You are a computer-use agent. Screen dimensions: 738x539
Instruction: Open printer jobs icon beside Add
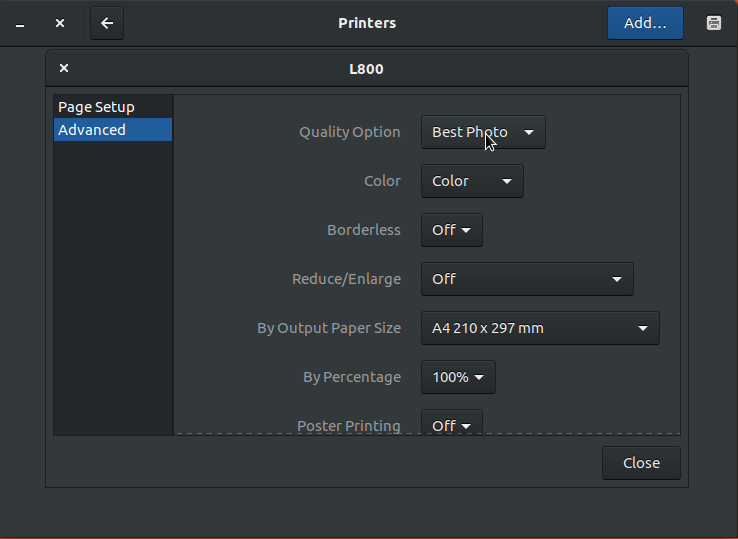[714, 23]
